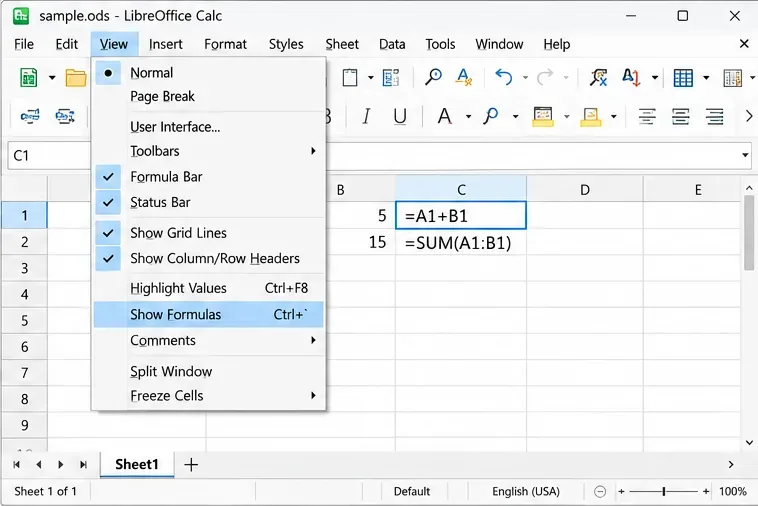758x506 pixels.
Task: Toggle Underline formatting
Action: click(x=400, y=116)
